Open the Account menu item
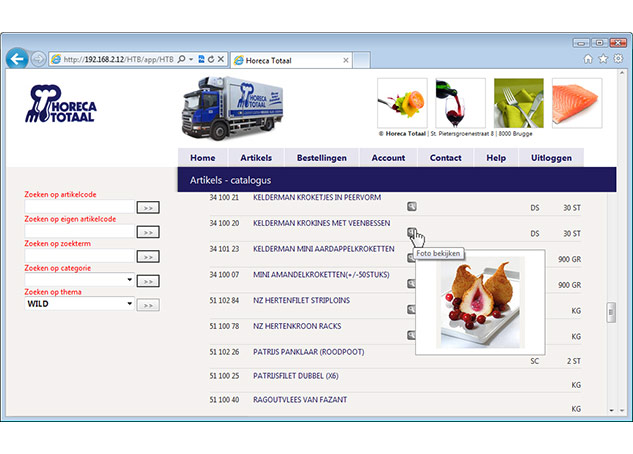This screenshot has width=633, height=454. click(388, 158)
